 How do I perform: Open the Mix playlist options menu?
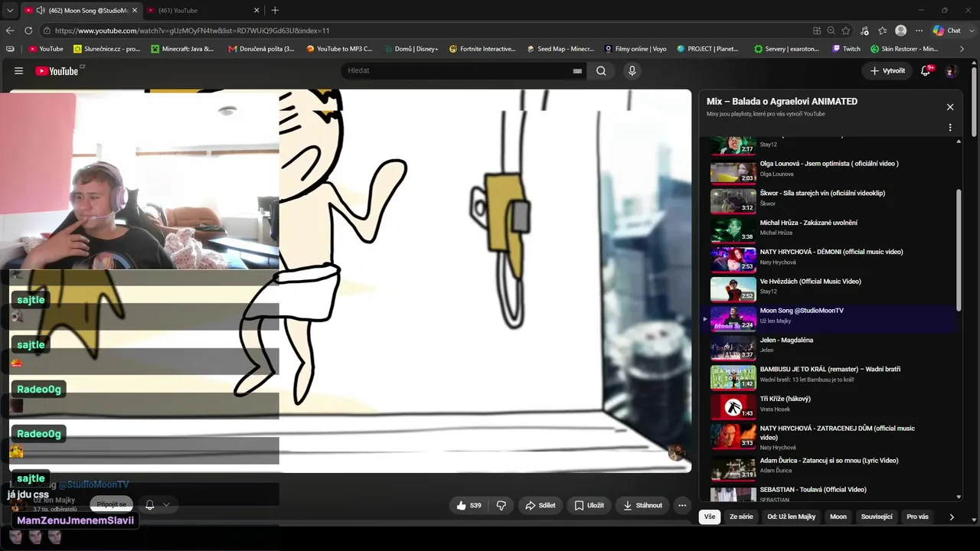point(950,128)
